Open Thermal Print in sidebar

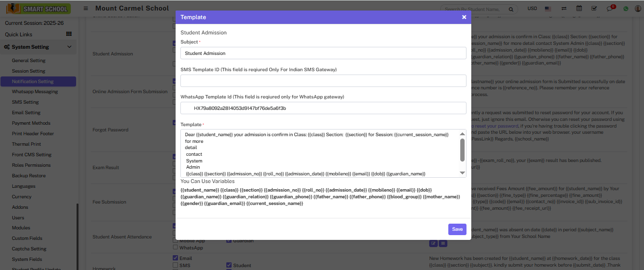(x=26, y=144)
